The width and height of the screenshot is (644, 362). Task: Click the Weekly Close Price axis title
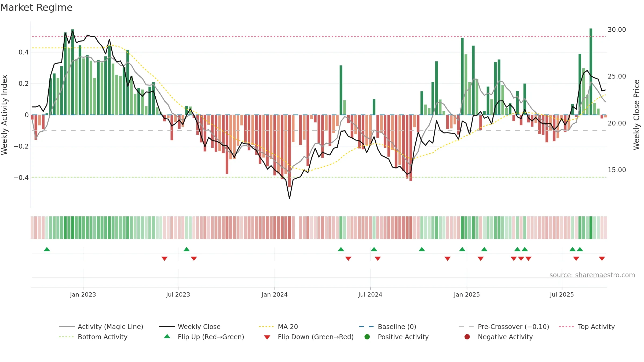point(636,115)
